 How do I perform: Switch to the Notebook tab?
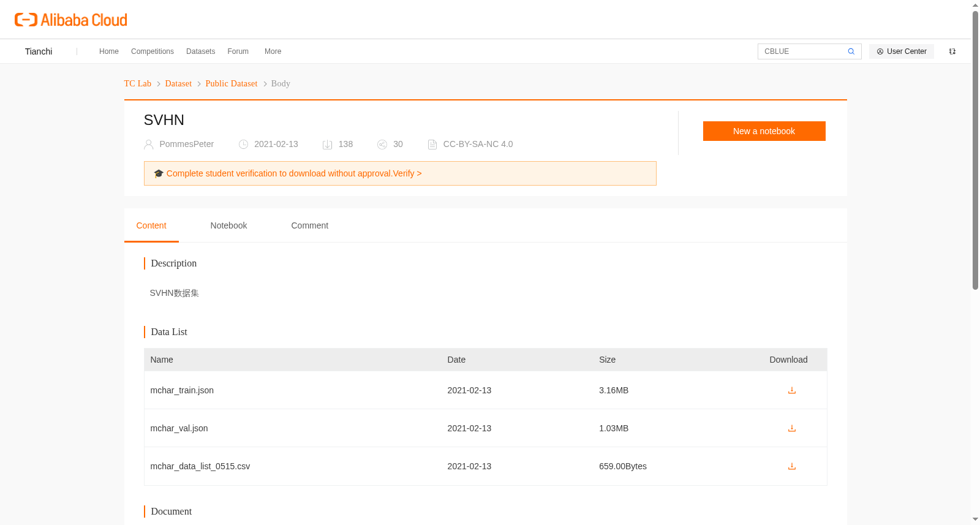[x=228, y=225]
